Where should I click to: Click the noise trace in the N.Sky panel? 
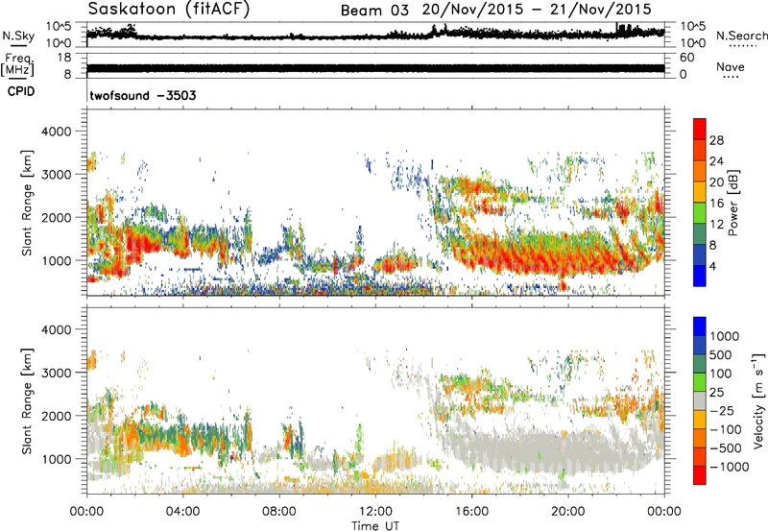[375, 36]
